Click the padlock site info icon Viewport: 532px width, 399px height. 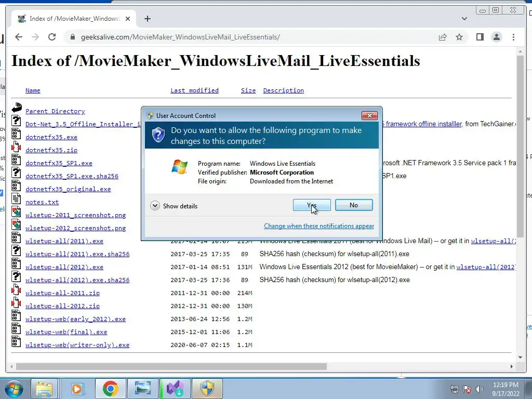(x=72, y=37)
